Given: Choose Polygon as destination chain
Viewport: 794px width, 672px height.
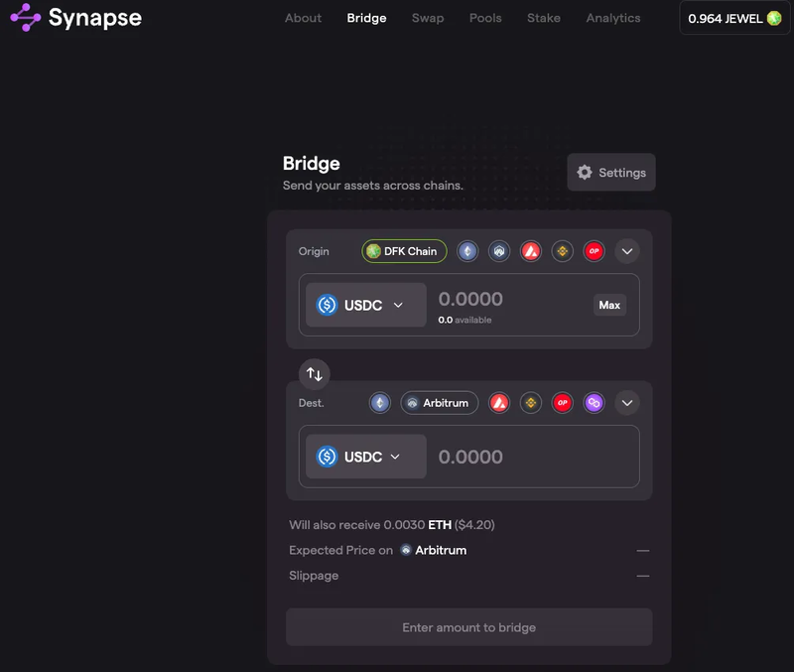Looking at the screenshot, I should pos(594,403).
